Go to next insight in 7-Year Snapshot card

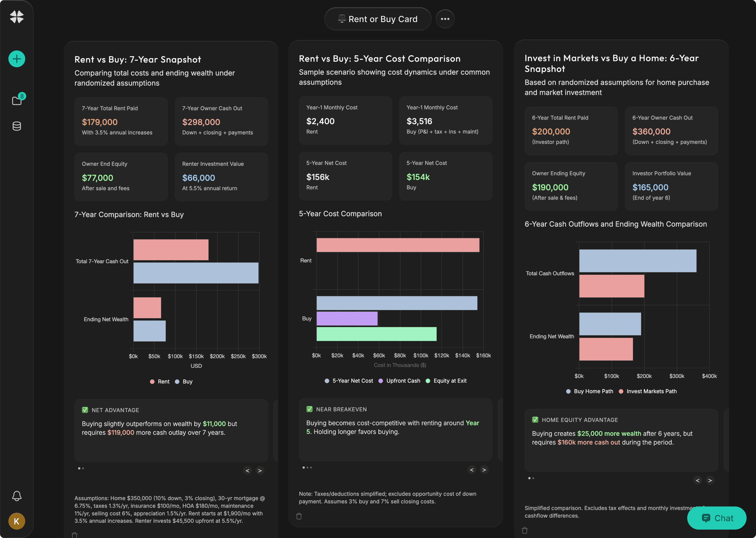click(260, 470)
